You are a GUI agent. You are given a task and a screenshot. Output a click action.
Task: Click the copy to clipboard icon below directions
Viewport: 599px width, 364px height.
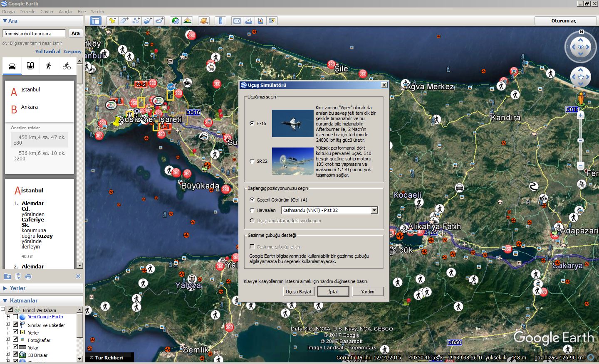[x=18, y=276]
